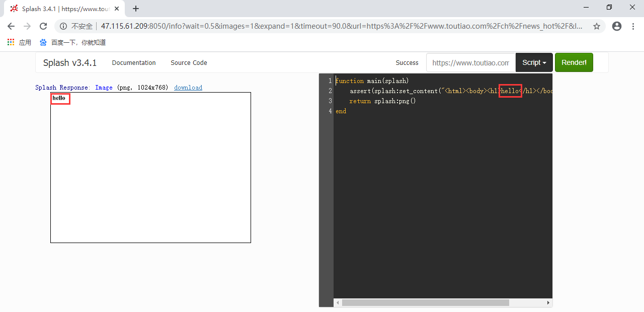Minimize the browser window
Viewport: 644px width, 312px height.
click(586, 7)
